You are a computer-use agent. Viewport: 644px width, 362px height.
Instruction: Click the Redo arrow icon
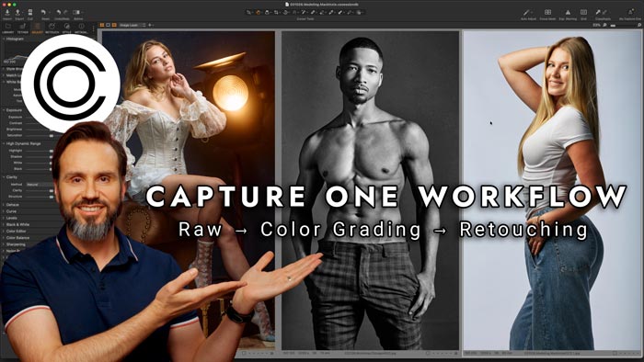(65, 12)
